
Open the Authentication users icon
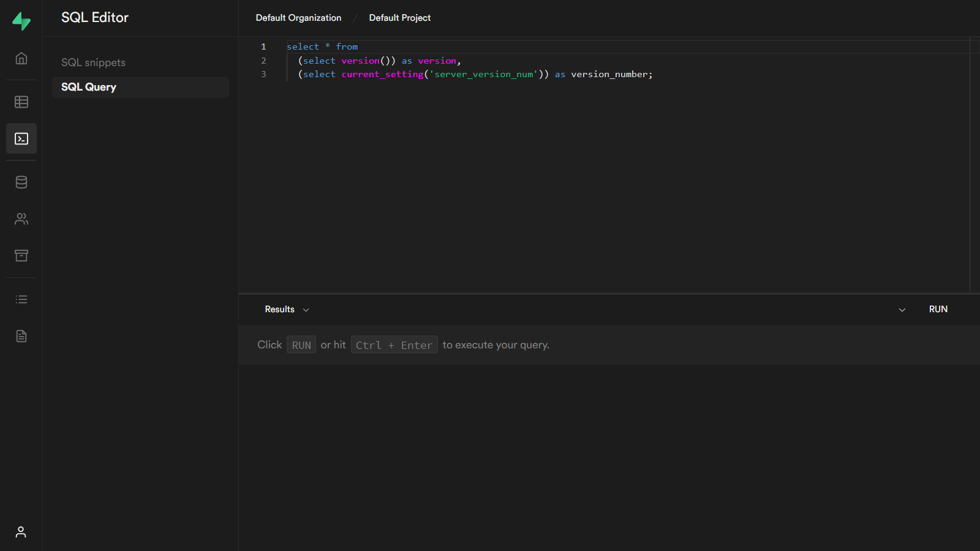(x=21, y=219)
